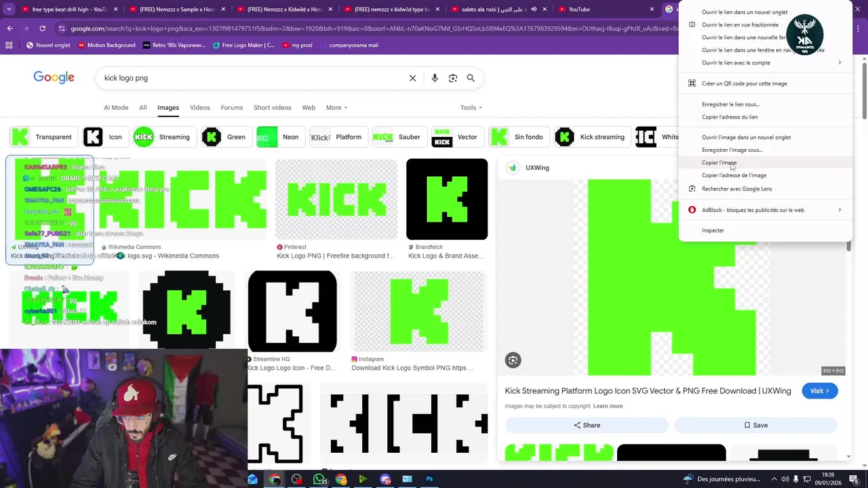Open search by image camera icon
Viewport: 868px width, 488px height.
click(453, 78)
